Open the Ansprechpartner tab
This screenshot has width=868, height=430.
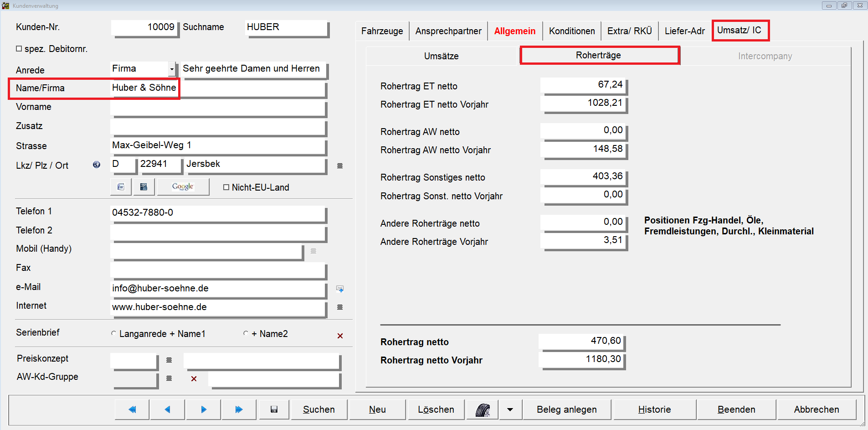click(448, 31)
